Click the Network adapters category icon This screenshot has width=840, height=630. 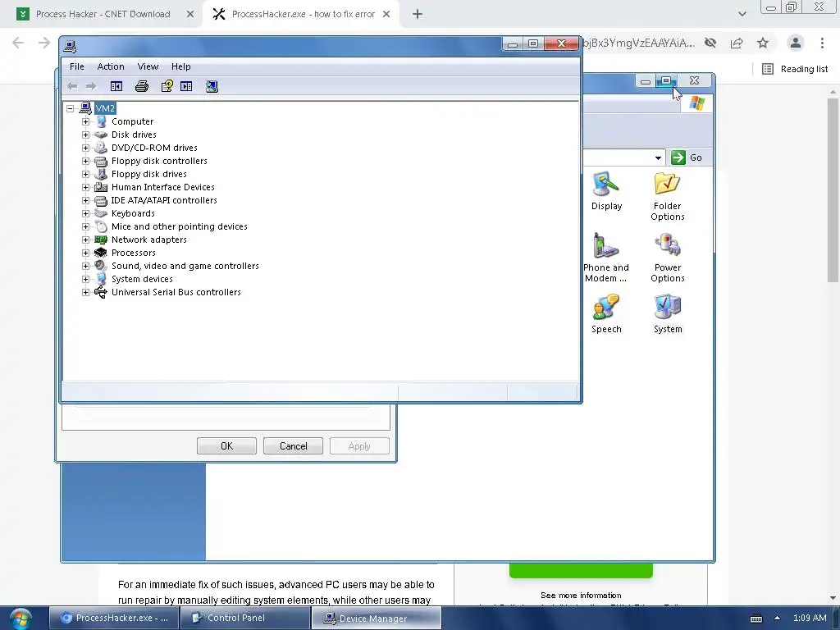pos(101,240)
